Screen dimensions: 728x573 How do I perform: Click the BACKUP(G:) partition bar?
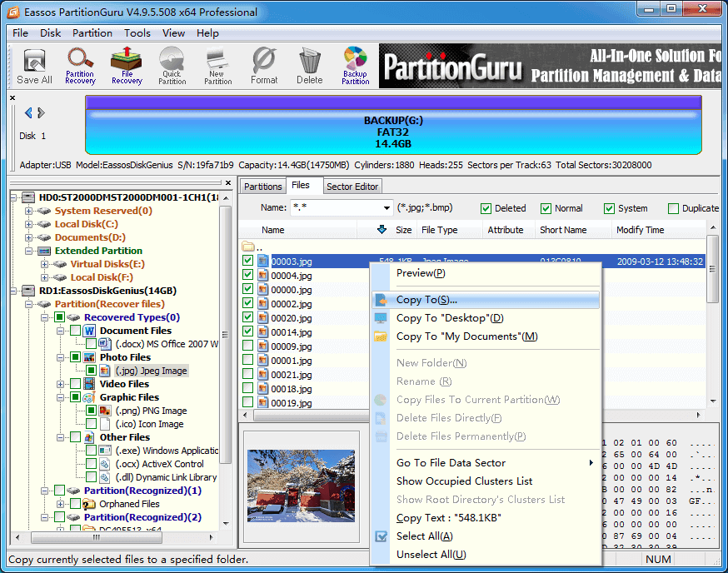tap(393, 125)
